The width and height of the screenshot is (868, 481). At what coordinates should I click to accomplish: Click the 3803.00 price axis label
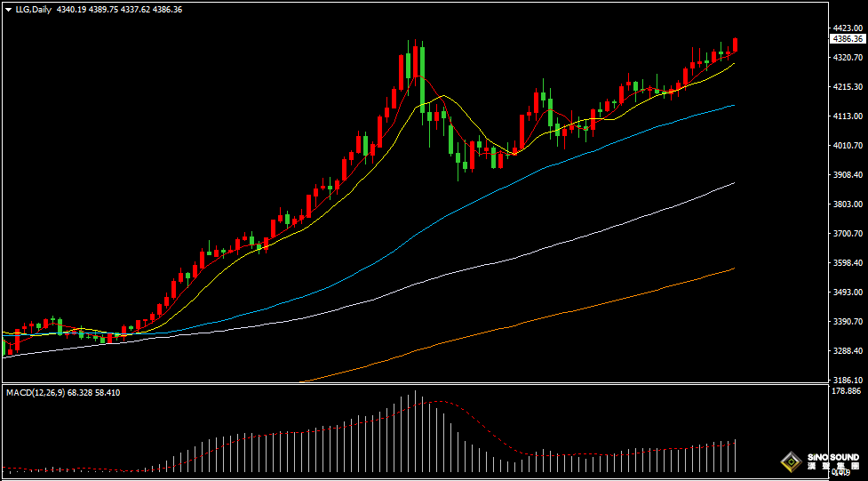click(848, 204)
